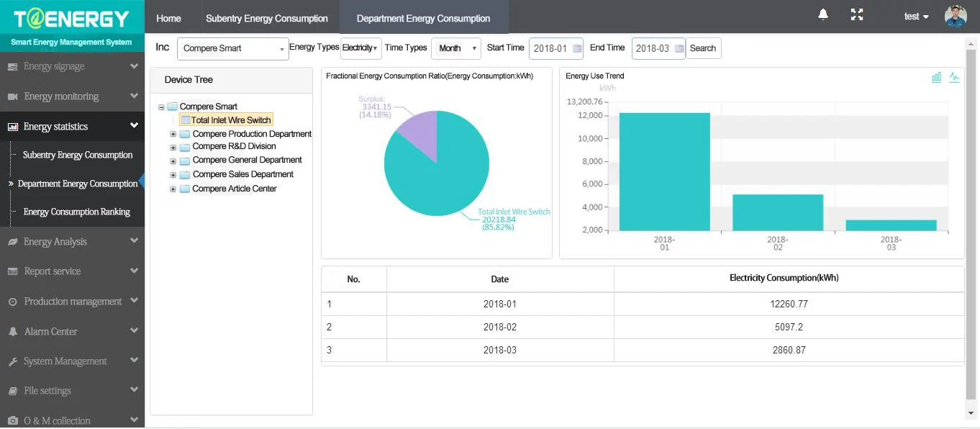Viewport: 980px width, 429px height.
Task: Expand Energy Analysis sidebar menu
Action: (72, 241)
